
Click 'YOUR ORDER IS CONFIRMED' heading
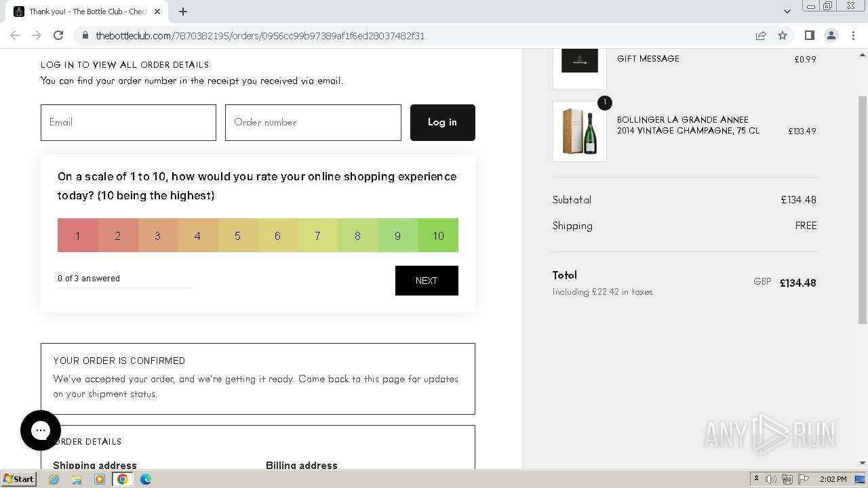119,361
